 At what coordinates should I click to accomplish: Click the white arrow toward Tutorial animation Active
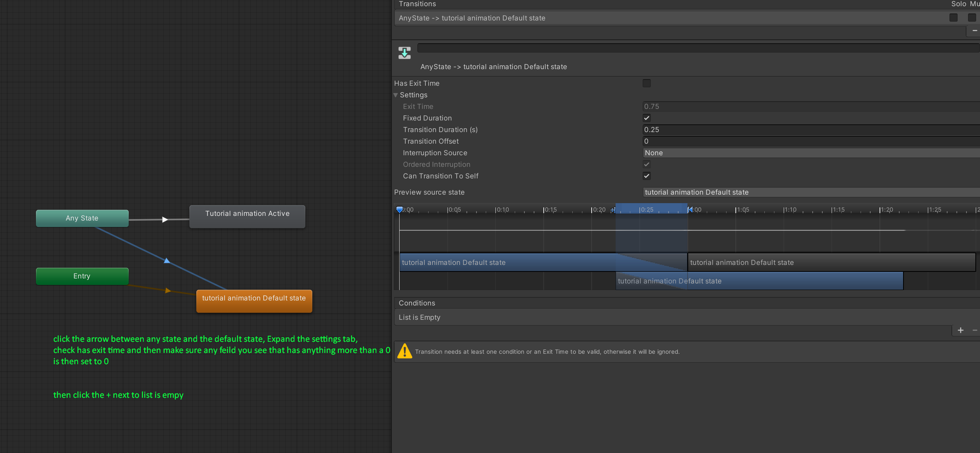165,219
